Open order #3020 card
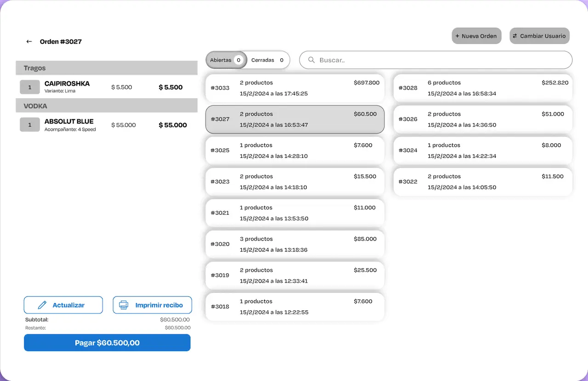This screenshot has width=588, height=381. click(294, 244)
